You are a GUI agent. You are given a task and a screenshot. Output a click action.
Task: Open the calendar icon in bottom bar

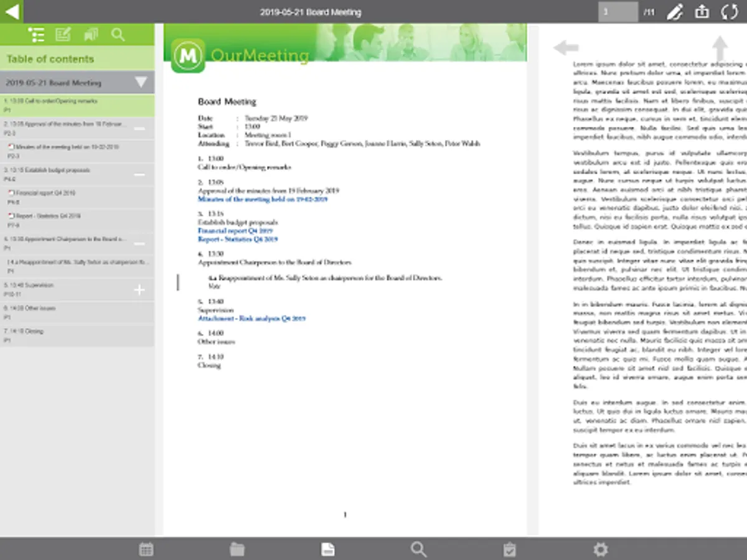tap(146, 549)
